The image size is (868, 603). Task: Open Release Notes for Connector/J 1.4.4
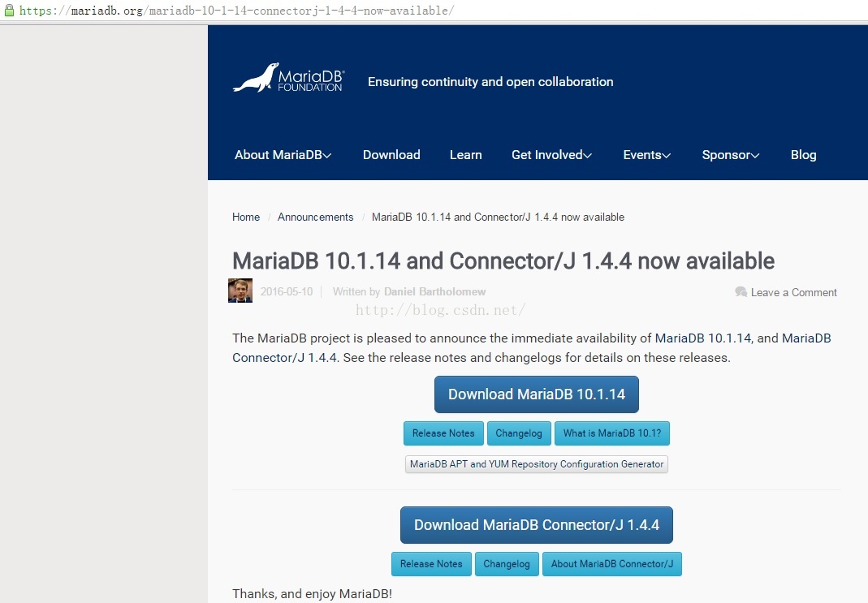[x=431, y=564]
